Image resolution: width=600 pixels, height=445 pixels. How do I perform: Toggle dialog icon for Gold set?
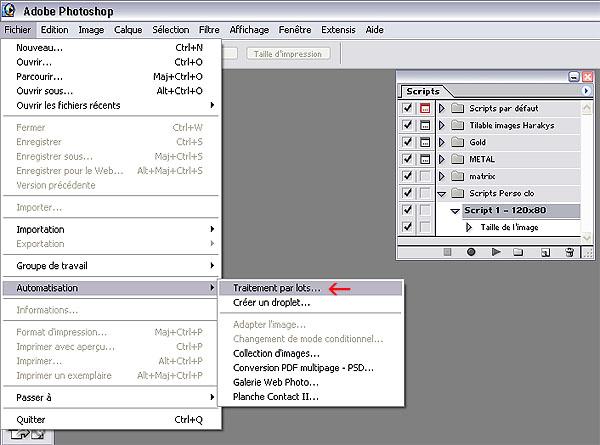tap(425, 142)
